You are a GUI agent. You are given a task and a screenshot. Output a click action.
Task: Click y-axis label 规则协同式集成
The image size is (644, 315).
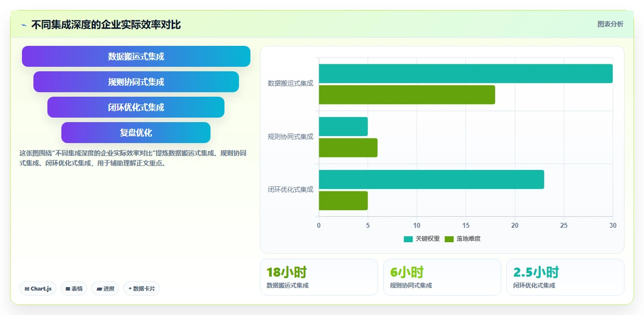tap(290, 136)
